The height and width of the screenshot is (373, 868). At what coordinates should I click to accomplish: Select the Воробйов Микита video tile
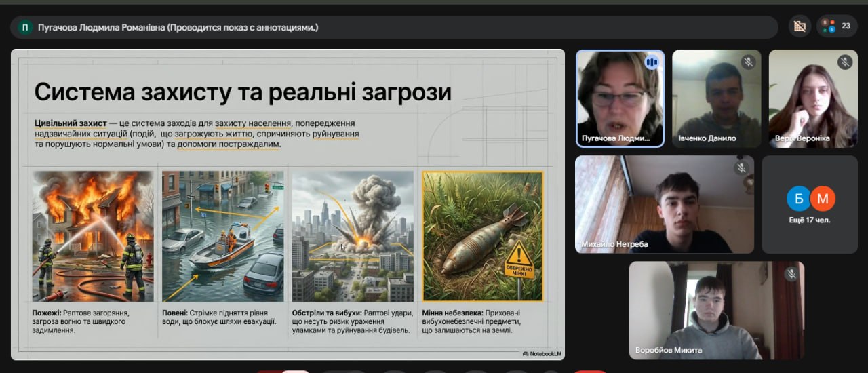coord(717,311)
